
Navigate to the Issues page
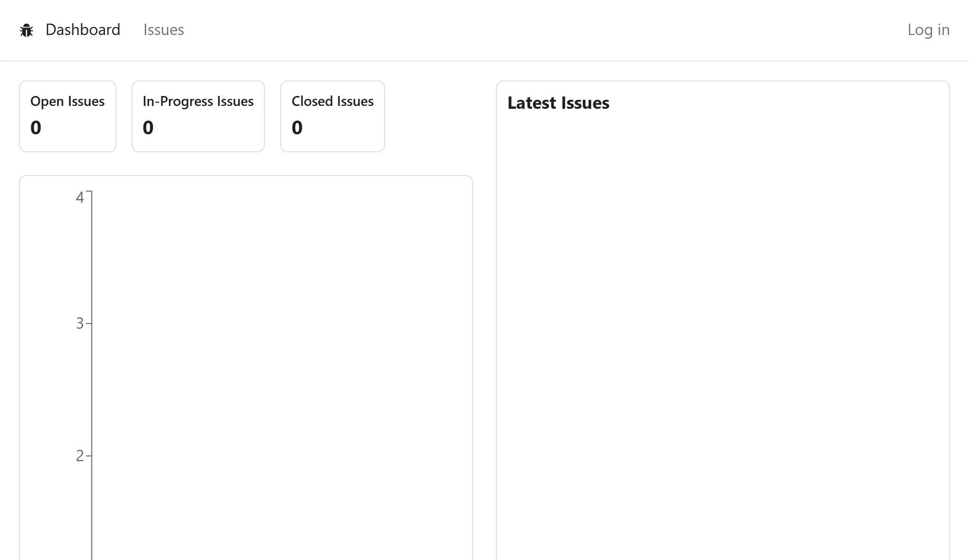163,30
